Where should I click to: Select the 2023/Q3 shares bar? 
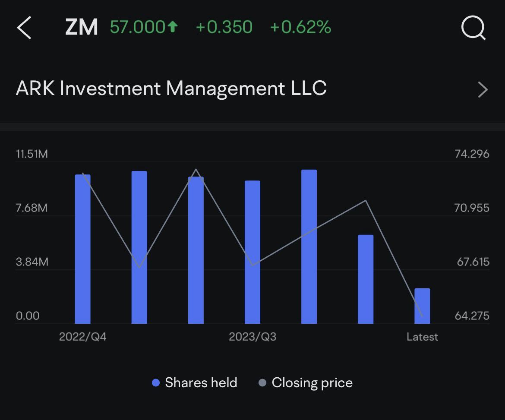[x=252, y=252]
